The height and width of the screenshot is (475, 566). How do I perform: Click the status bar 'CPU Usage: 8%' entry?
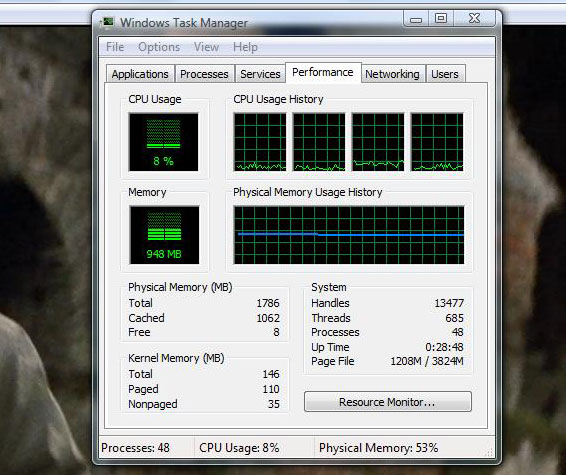[x=239, y=448]
